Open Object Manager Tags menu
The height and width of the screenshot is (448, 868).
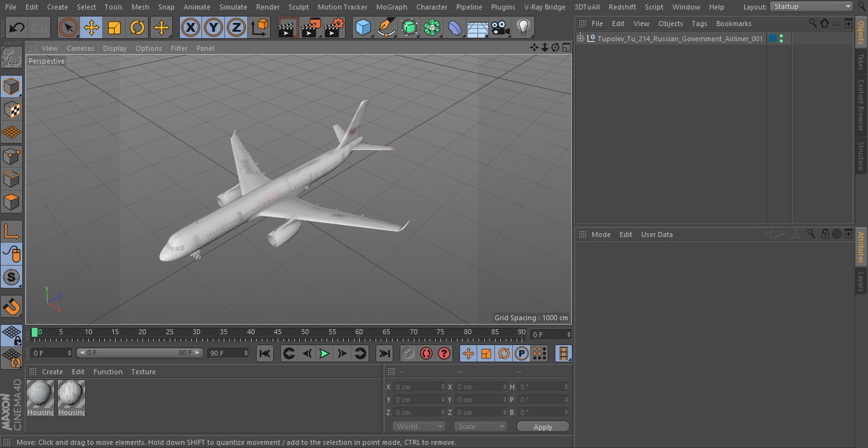[699, 24]
